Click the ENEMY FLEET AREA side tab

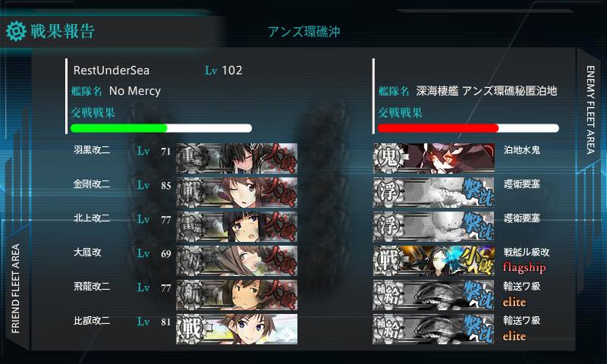point(590,110)
